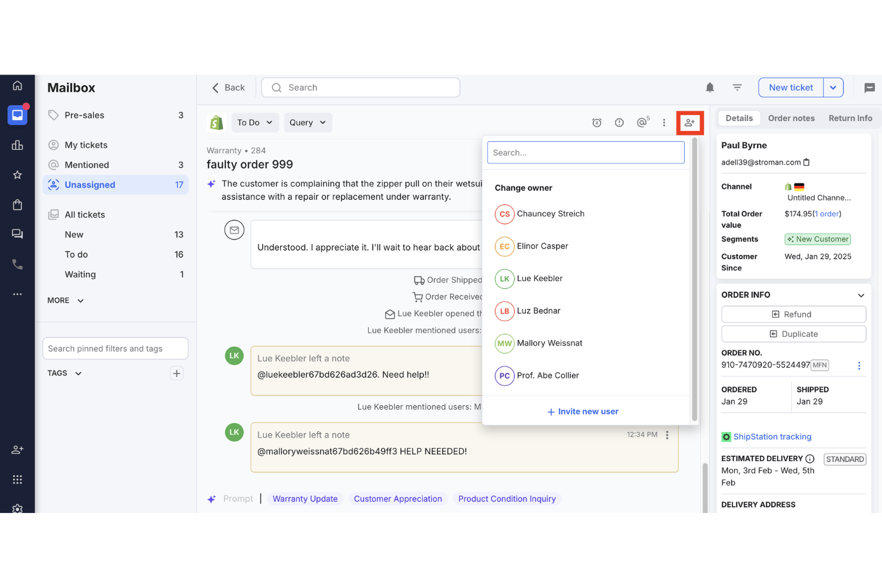Choose Product Condition Inquiry prompt suggestion
Screen dimensions: 882x588
(x=507, y=499)
